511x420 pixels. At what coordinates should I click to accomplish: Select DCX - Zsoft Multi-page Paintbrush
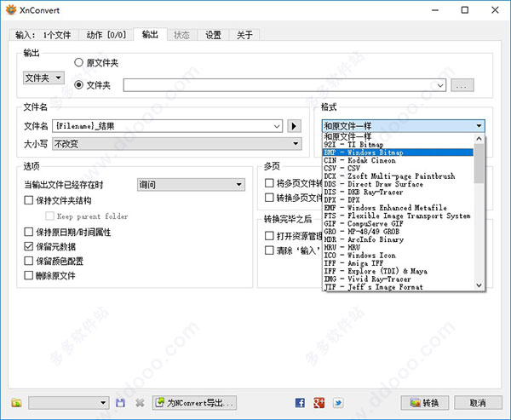pyautogui.click(x=398, y=176)
